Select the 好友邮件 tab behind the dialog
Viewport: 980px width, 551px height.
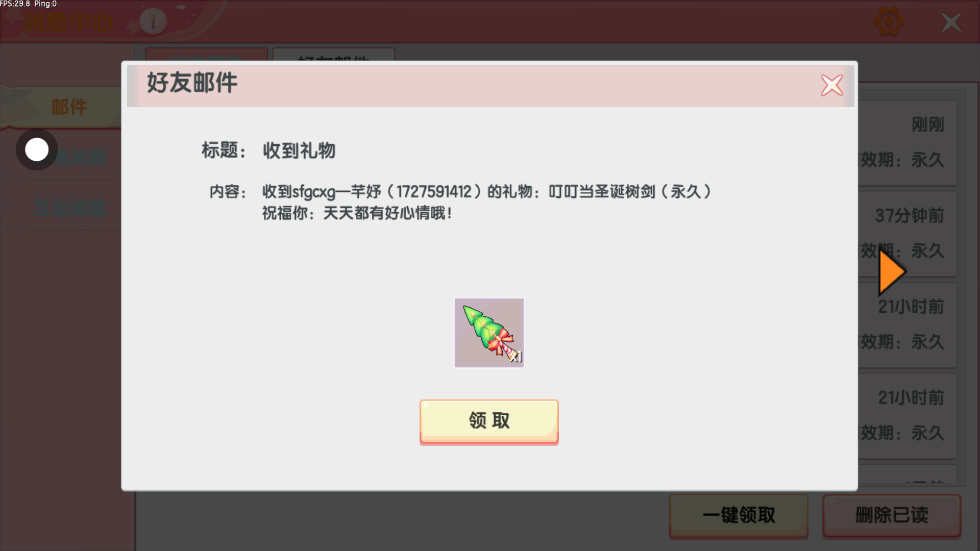pos(334,55)
